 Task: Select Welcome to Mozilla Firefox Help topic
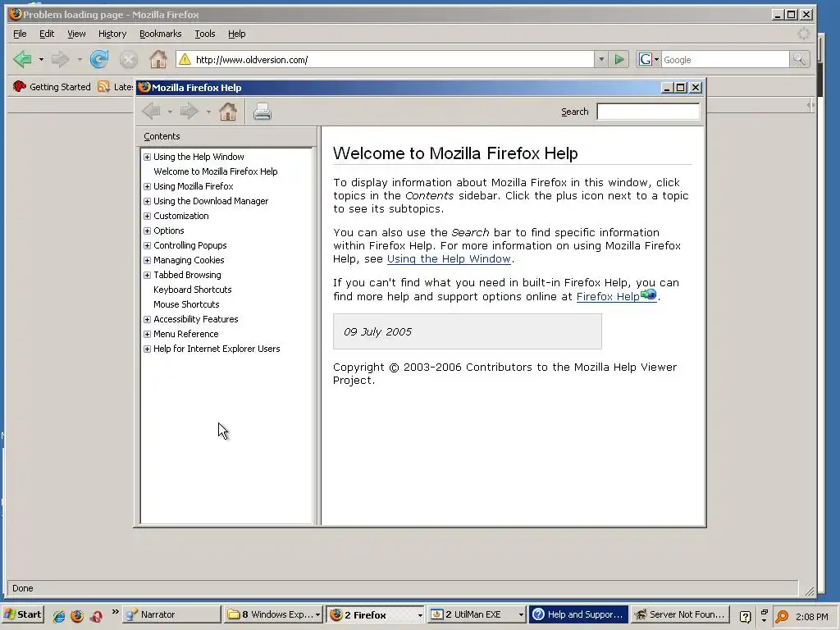(x=216, y=171)
